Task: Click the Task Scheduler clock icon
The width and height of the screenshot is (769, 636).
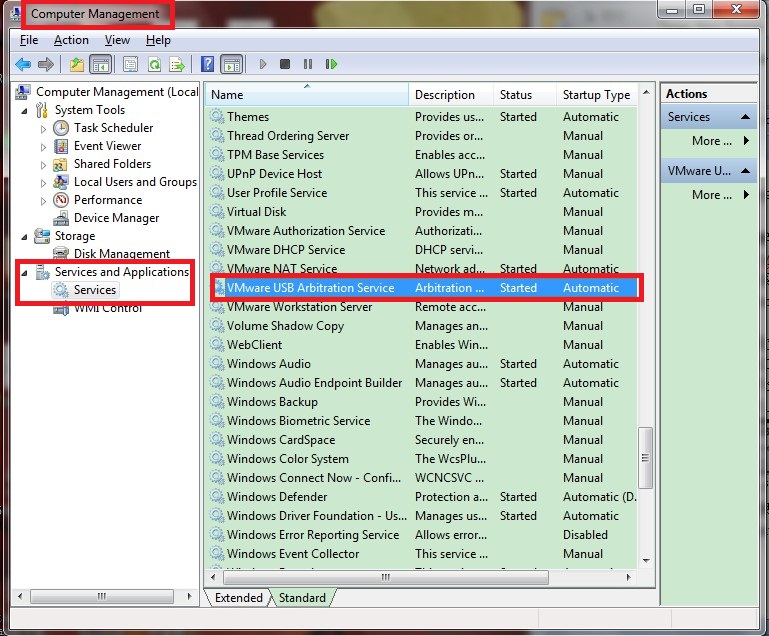Action: (61, 128)
